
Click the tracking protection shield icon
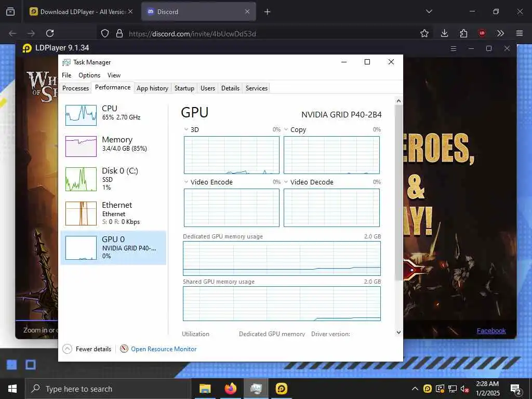click(x=105, y=33)
